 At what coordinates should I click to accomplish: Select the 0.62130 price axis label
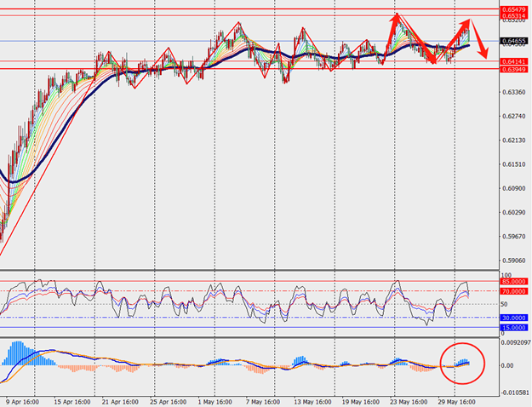point(512,140)
